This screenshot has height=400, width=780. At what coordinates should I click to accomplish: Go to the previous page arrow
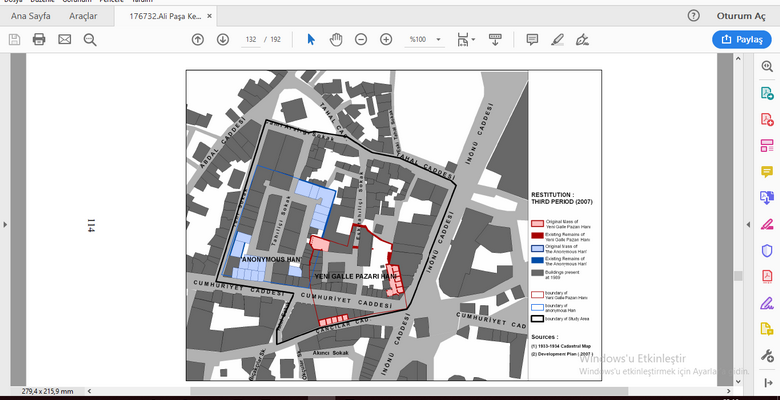[198, 39]
